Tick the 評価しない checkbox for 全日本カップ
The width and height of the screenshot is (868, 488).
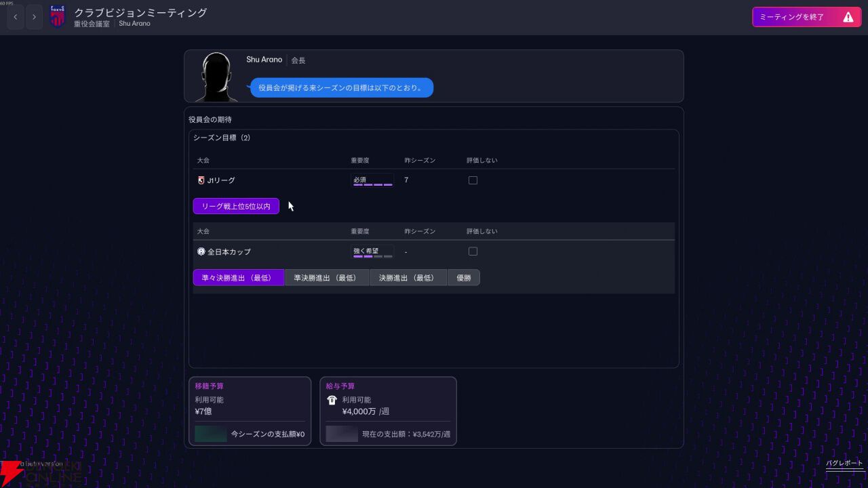pos(473,251)
